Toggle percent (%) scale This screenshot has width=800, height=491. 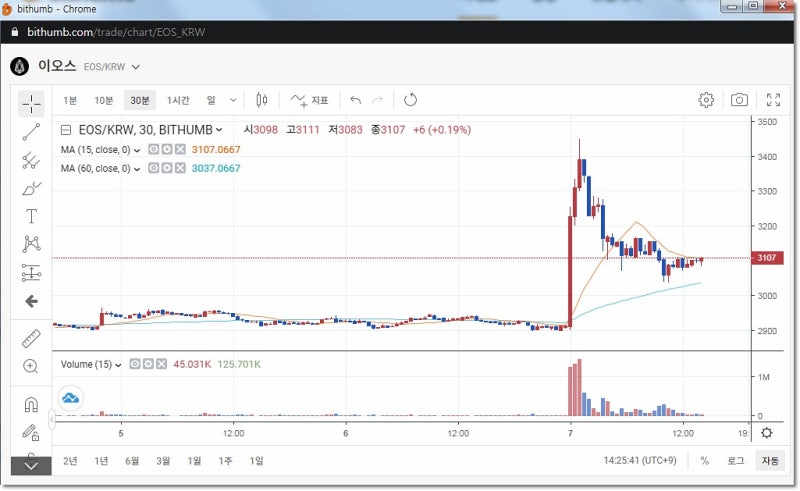pyautogui.click(x=705, y=461)
